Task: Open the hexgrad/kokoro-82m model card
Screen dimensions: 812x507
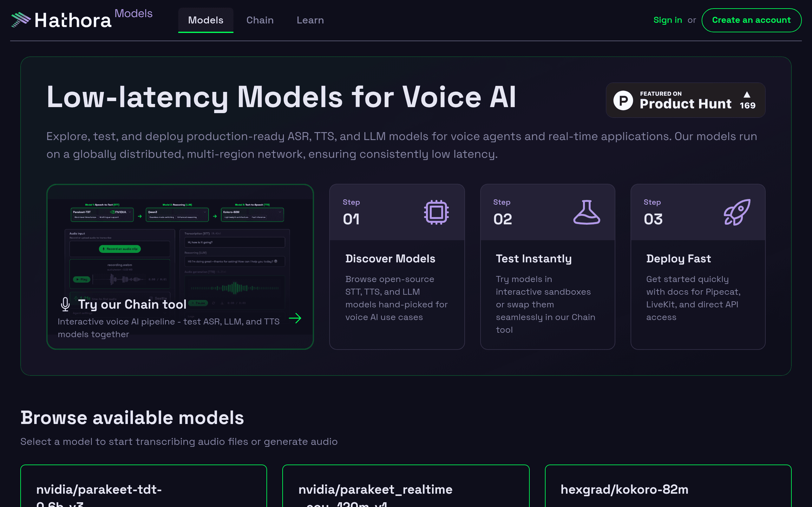Action: click(x=668, y=486)
